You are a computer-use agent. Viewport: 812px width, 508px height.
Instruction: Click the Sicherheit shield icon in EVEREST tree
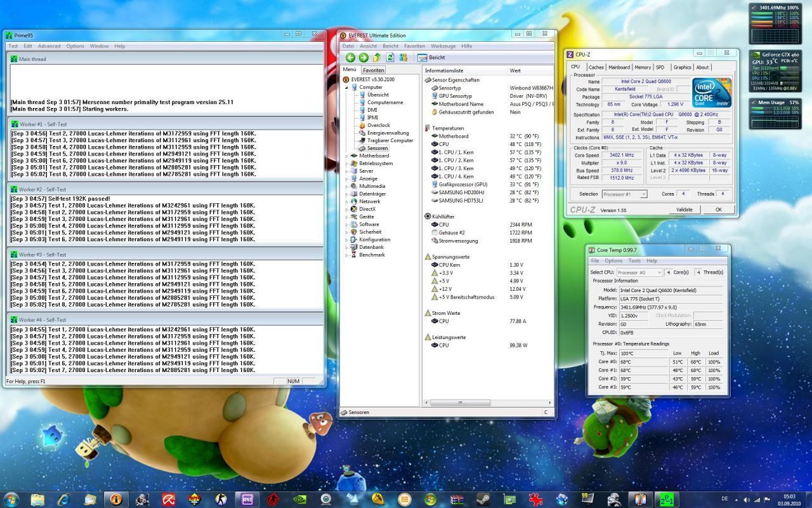point(354,232)
